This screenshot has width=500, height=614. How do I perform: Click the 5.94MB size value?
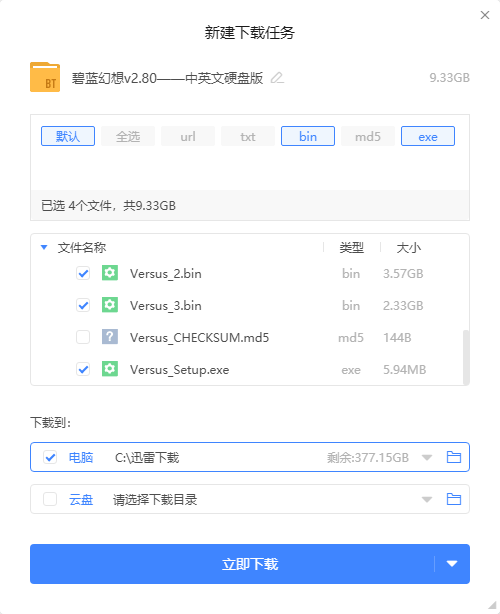pos(404,370)
